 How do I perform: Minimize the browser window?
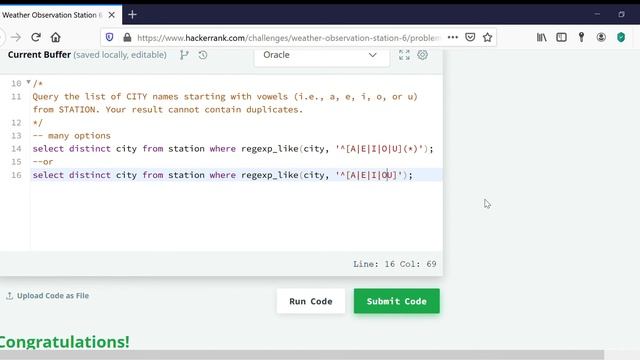597,14
